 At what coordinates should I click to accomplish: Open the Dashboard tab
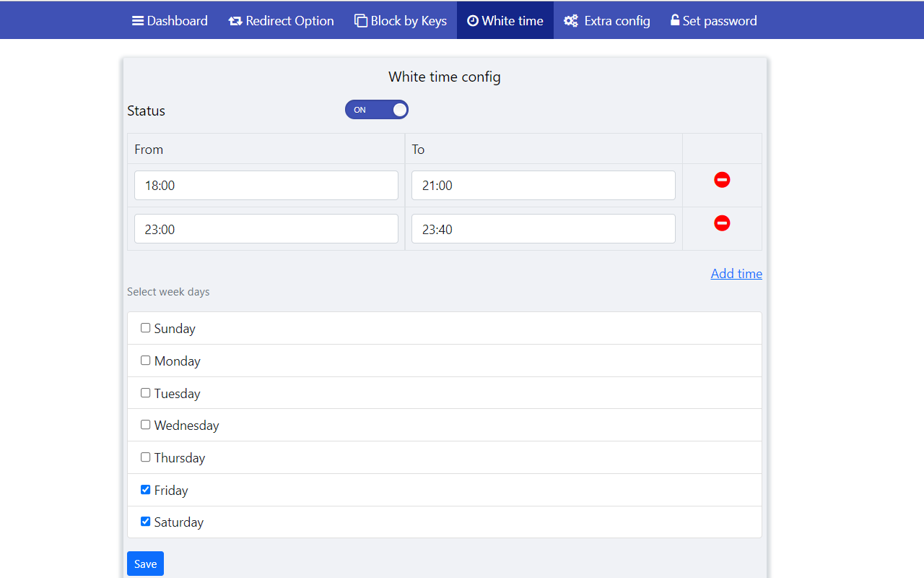tap(170, 20)
